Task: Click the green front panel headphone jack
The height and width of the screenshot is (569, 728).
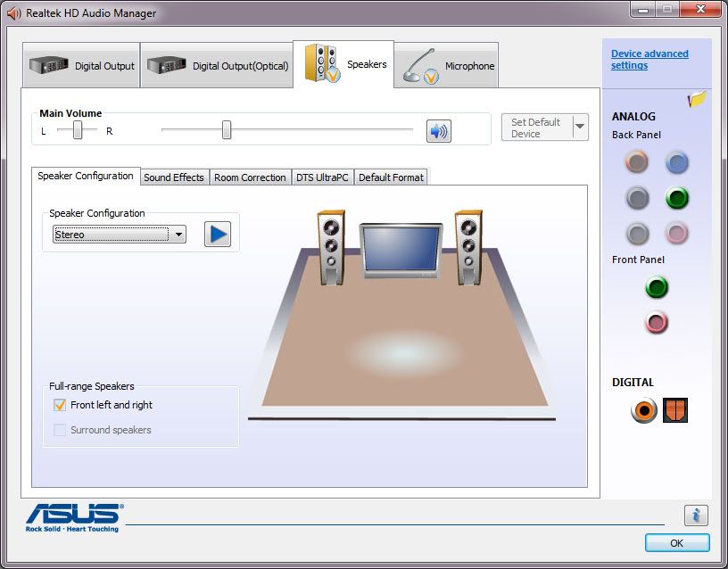Action: click(657, 287)
